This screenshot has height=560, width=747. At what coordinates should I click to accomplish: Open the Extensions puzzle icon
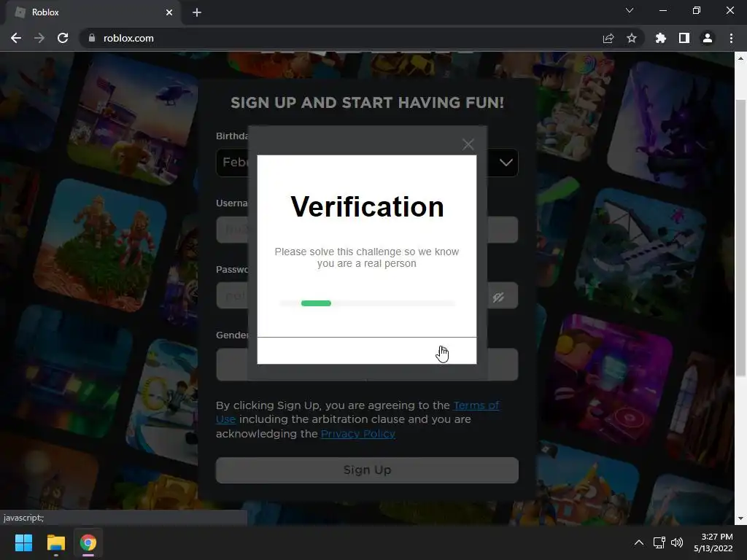point(660,38)
